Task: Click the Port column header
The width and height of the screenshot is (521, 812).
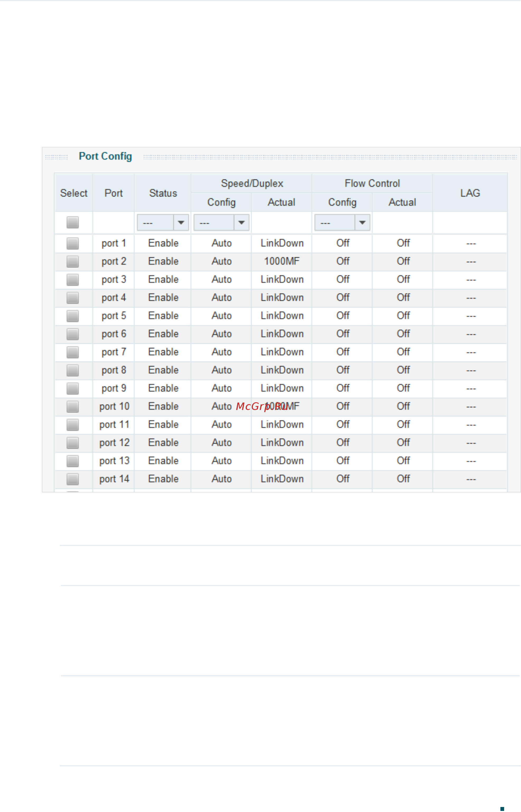Action: tap(114, 193)
